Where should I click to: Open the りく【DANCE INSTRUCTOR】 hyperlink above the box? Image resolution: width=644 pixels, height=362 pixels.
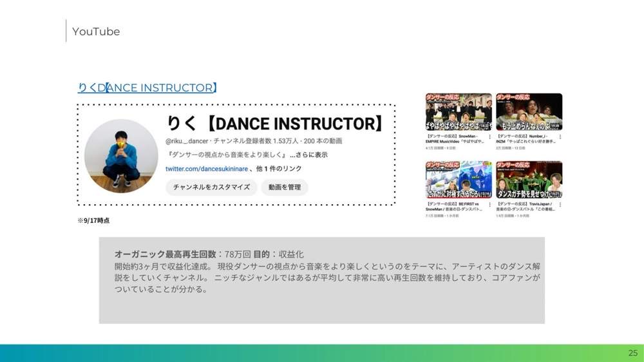[147, 88]
